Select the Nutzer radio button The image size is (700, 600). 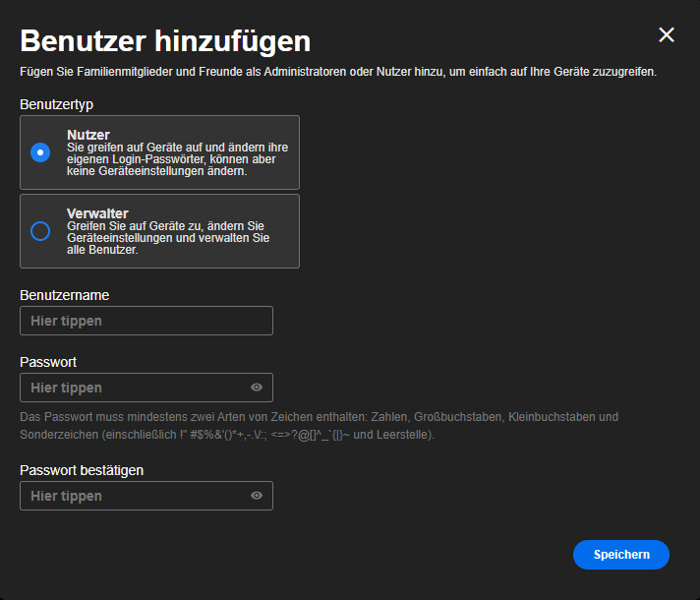[x=40, y=152]
